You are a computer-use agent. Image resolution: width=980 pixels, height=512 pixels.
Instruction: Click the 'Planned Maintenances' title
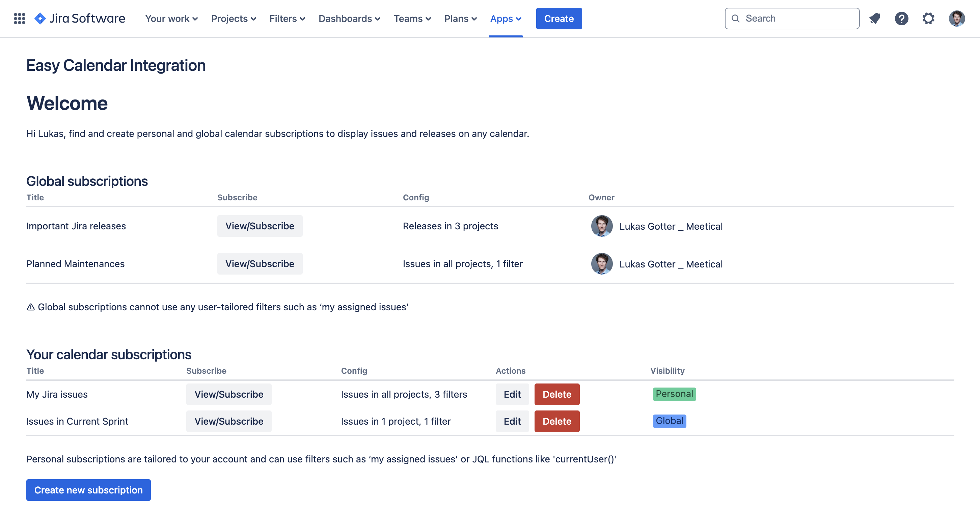[x=75, y=264]
